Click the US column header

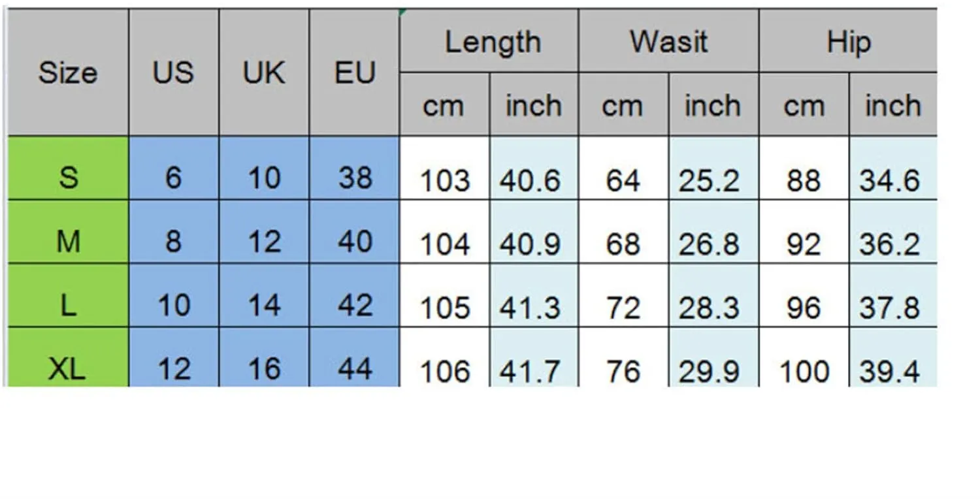174,72
